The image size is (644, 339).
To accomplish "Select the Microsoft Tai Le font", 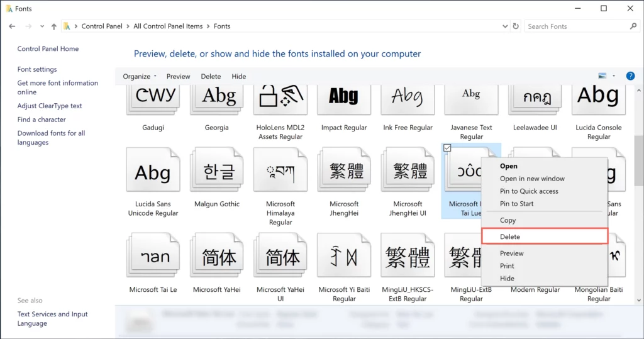I will click(153, 255).
